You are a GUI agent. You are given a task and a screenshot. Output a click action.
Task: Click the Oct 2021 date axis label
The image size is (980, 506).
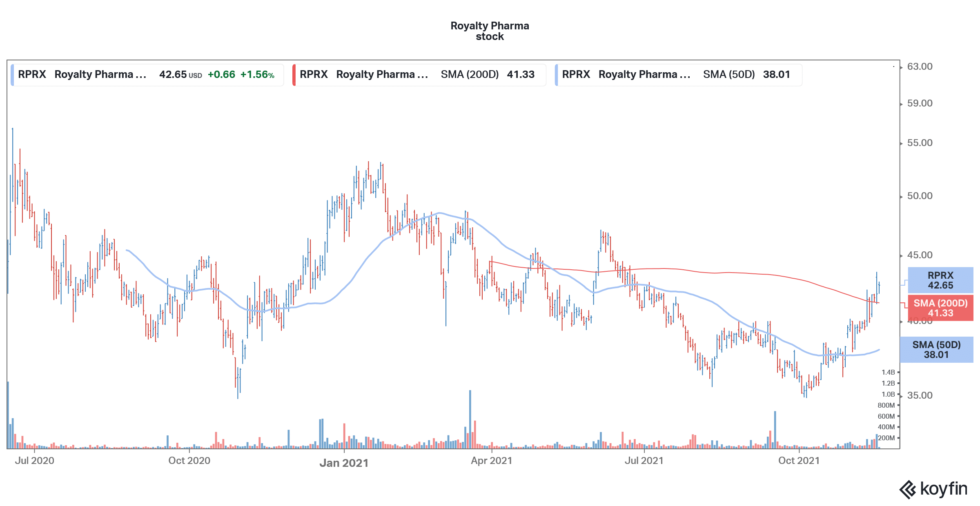[799, 461]
